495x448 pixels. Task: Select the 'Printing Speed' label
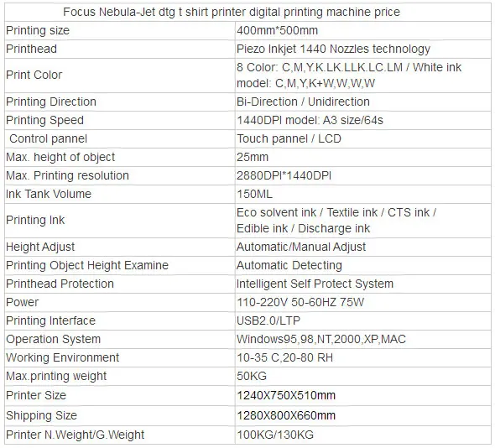tap(44, 120)
